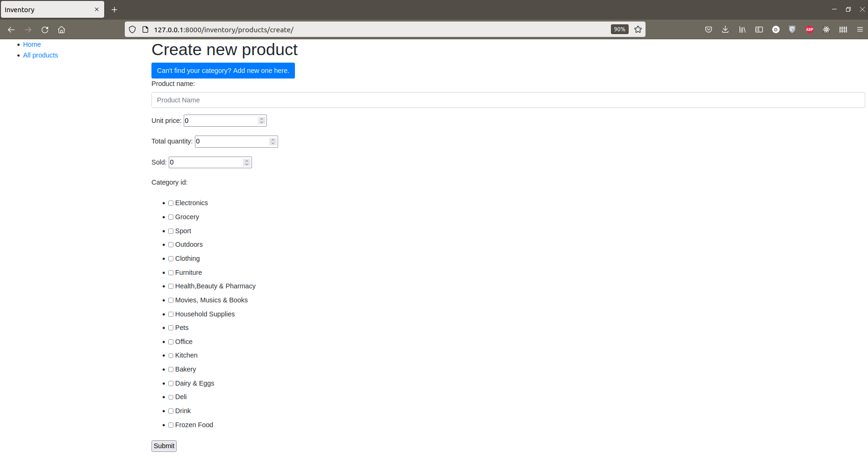Image resolution: width=868 pixels, height=458 pixels.
Task: Open the Library bookshelf icon
Action: 742,29
